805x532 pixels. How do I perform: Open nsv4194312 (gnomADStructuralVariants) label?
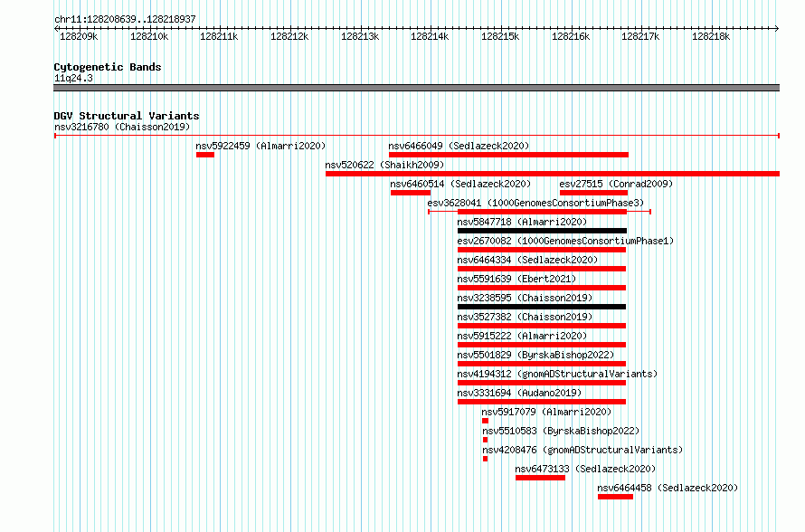(557, 374)
